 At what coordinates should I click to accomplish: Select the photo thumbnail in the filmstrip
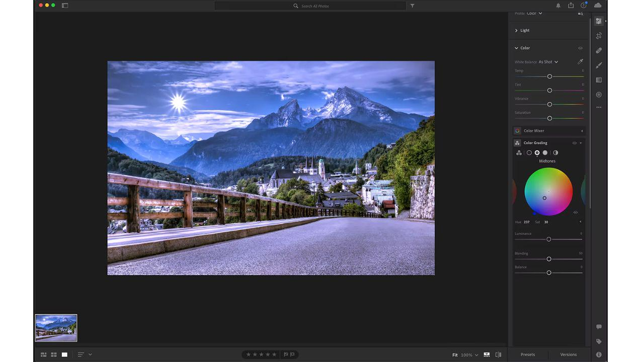[56, 327]
